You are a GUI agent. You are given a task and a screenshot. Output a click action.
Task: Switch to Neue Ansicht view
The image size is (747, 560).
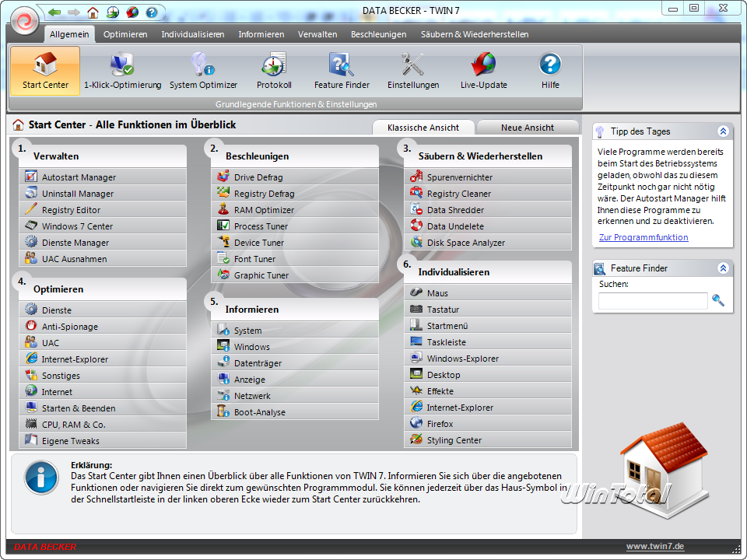[528, 127]
